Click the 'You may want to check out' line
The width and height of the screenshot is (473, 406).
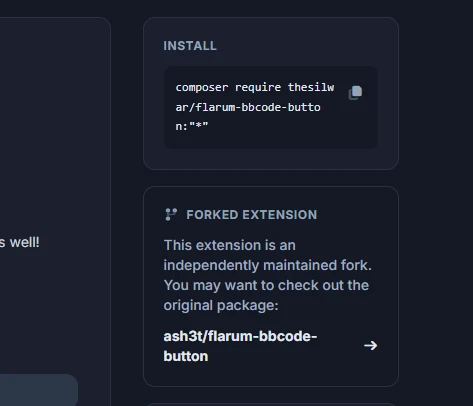(x=266, y=285)
